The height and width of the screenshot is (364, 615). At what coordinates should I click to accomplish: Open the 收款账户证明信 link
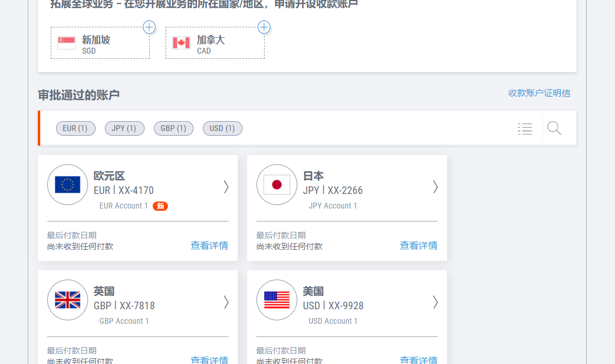tap(539, 93)
